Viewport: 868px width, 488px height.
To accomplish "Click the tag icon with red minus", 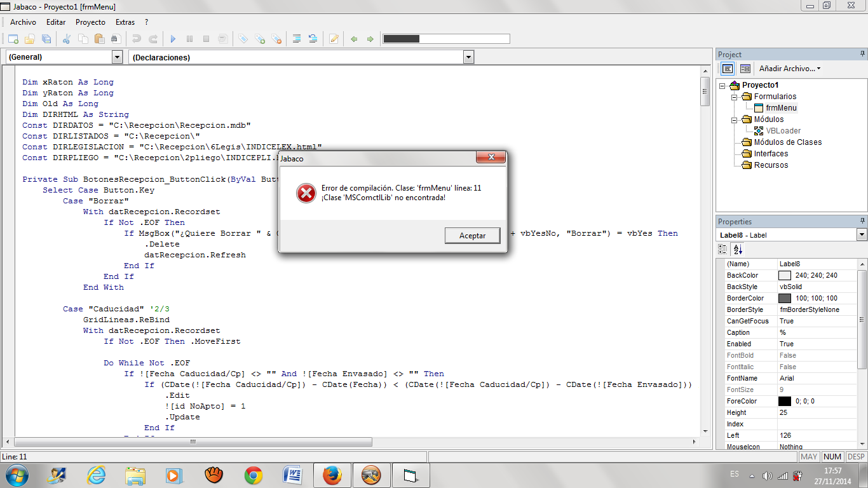I will [x=276, y=39].
